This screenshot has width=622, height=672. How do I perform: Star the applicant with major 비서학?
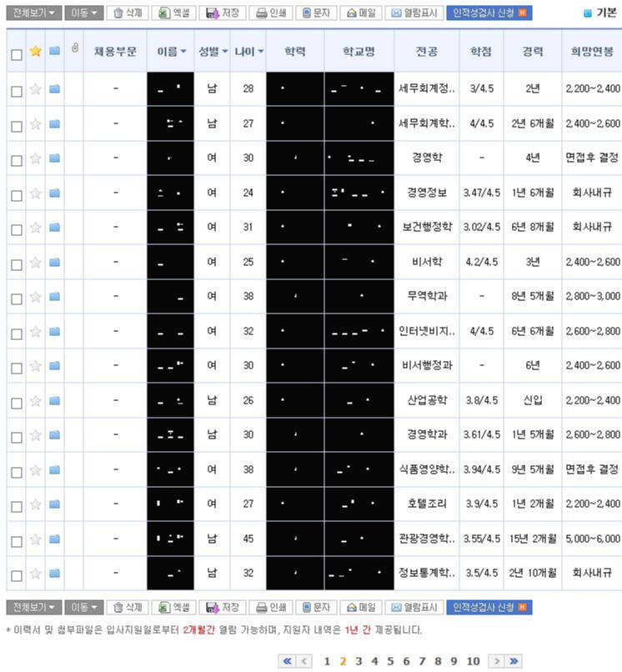coord(36,262)
